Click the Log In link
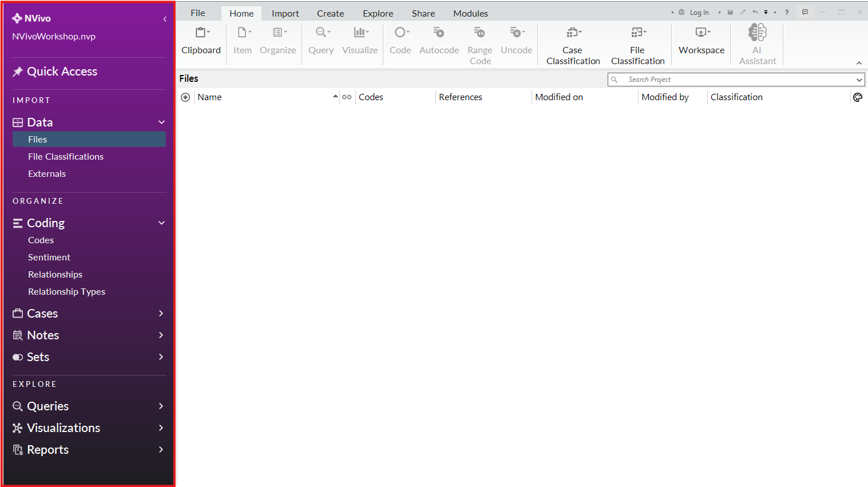This screenshot has height=487, width=868. pos(699,13)
